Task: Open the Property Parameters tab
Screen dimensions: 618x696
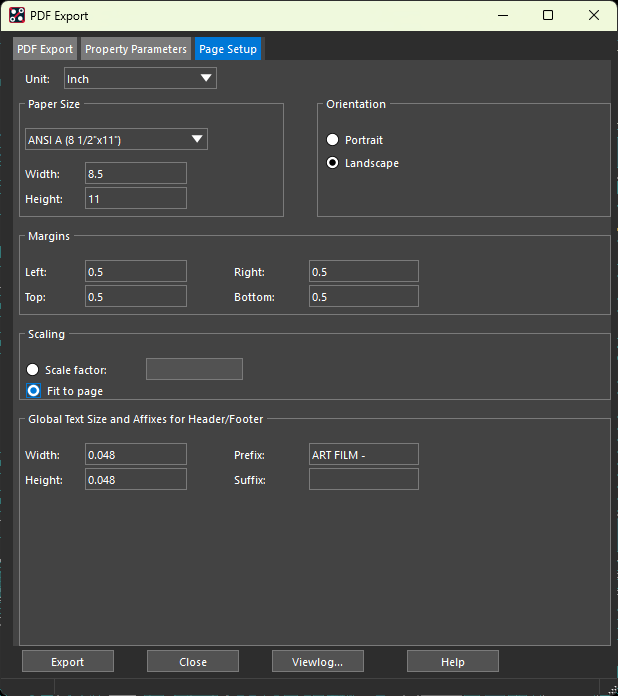Action: click(136, 49)
